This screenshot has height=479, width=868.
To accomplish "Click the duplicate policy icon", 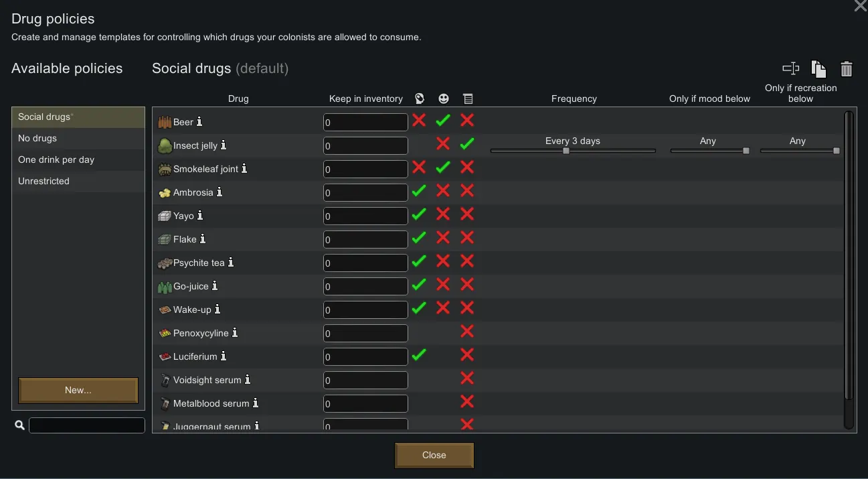I will tap(818, 68).
